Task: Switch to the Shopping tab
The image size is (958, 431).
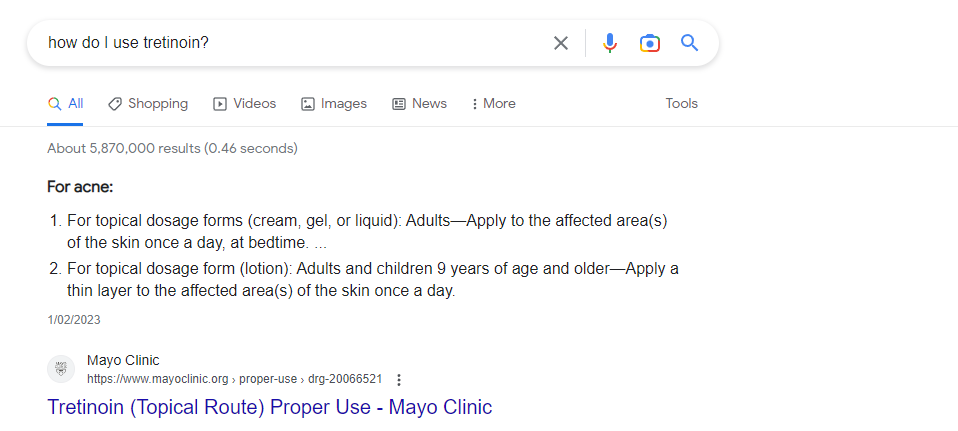Action: tap(148, 104)
